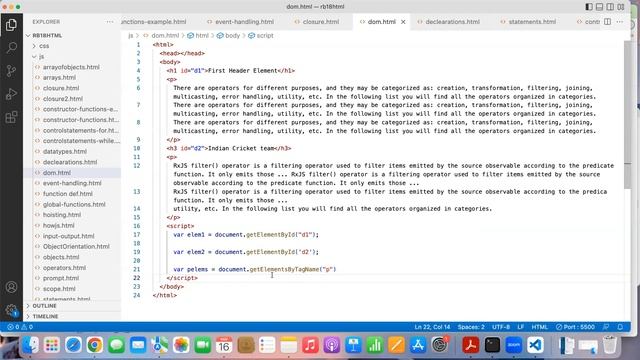Open the Accounts menu icon
The image size is (640, 360).
click(11, 287)
